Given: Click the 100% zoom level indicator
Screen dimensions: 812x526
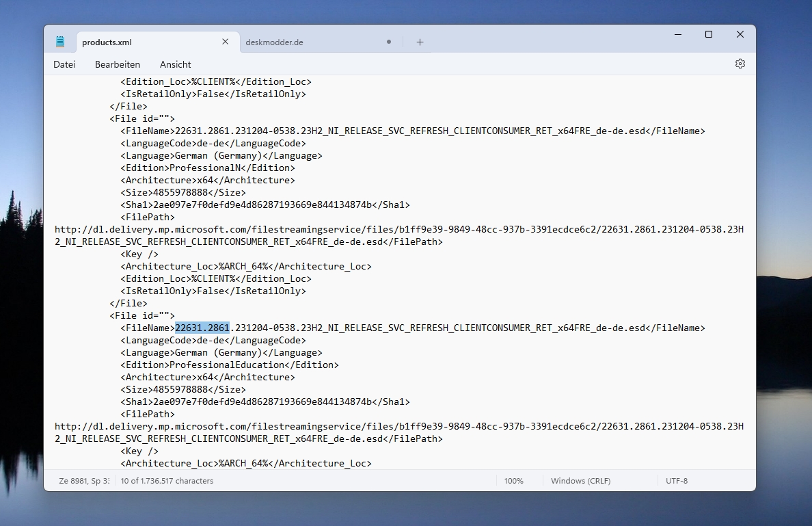Looking at the screenshot, I should pyautogui.click(x=514, y=481).
